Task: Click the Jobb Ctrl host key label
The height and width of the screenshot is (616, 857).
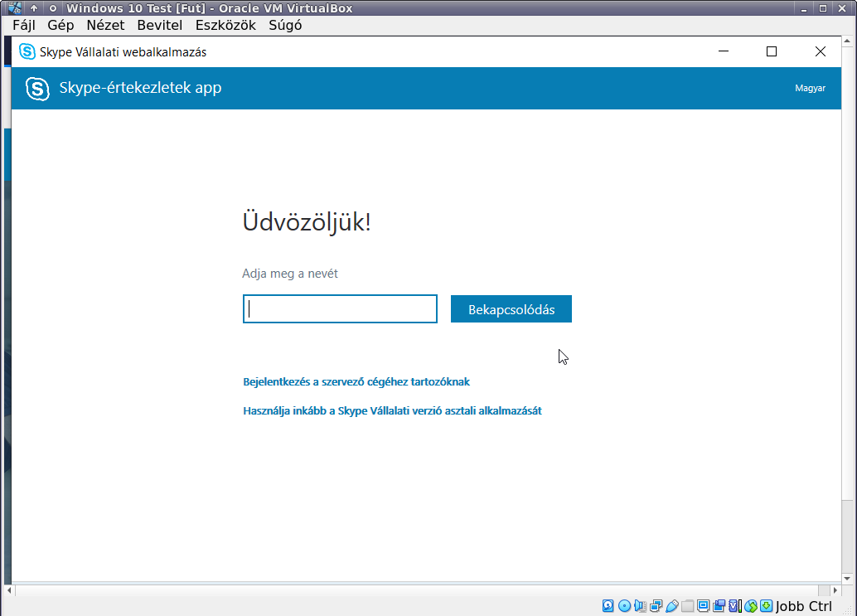Action: pyautogui.click(x=803, y=606)
